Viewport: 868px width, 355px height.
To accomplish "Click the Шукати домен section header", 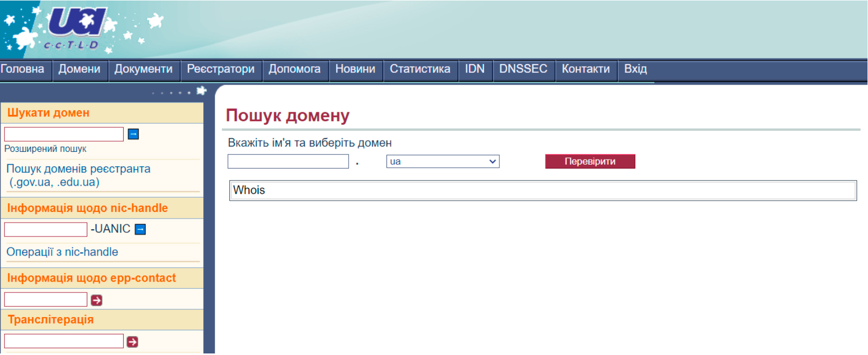I will (x=102, y=113).
